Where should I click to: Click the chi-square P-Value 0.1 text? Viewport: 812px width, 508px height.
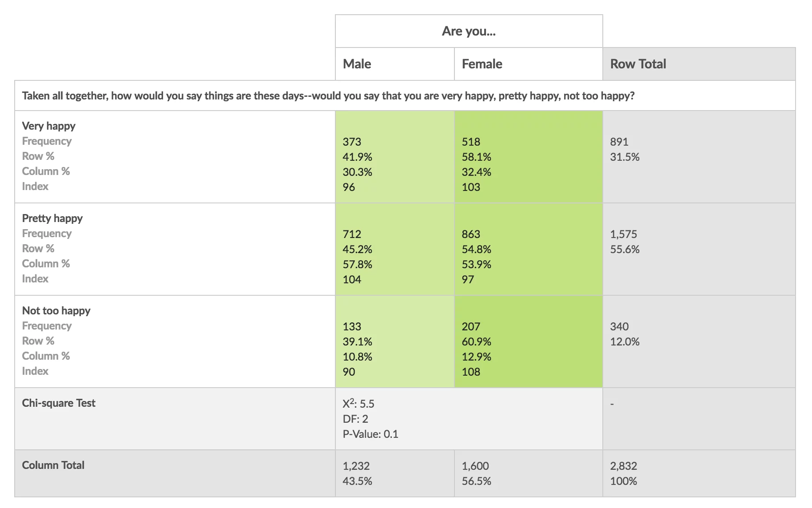(370, 434)
